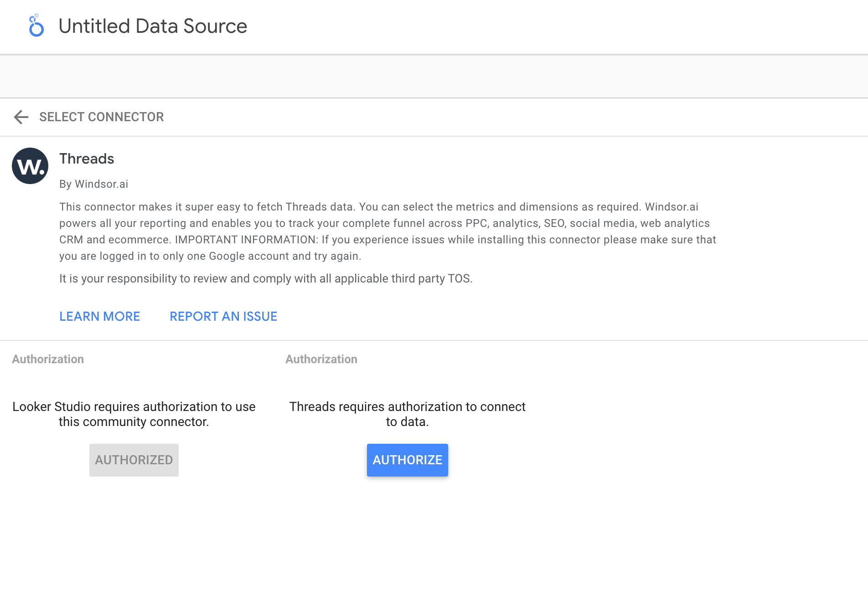This screenshot has height=616, width=868.
Task: Click empty header space right of title
Action: click(x=547, y=26)
